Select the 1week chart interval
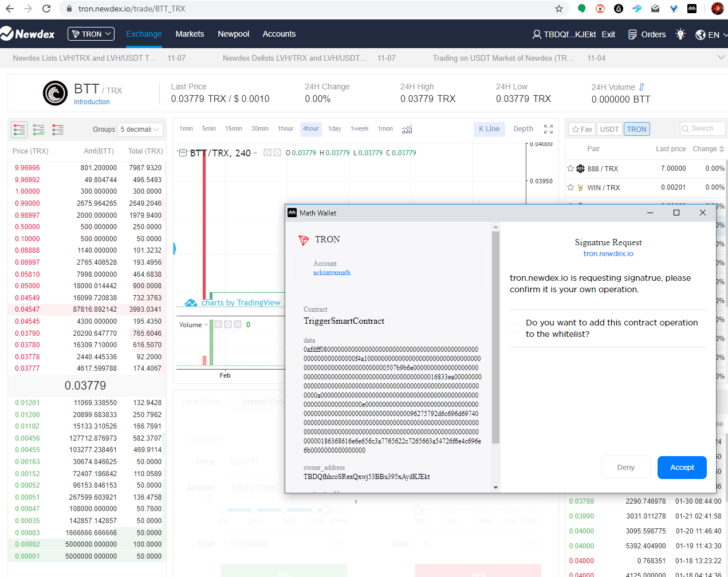This screenshot has height=577, width=728. point(360,129)
